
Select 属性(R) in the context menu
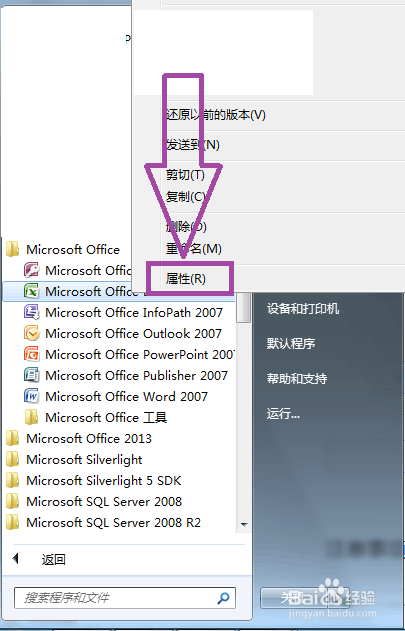pos(186,278)
